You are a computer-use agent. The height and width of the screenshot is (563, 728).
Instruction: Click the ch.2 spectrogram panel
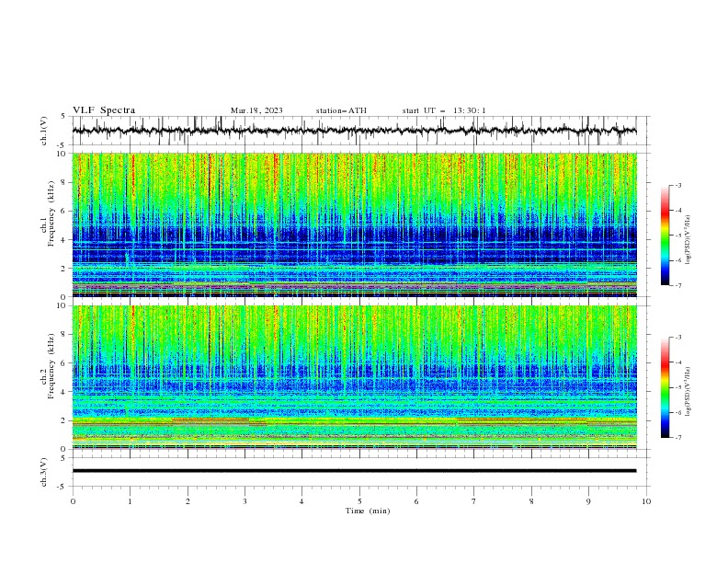coord(354,377)
